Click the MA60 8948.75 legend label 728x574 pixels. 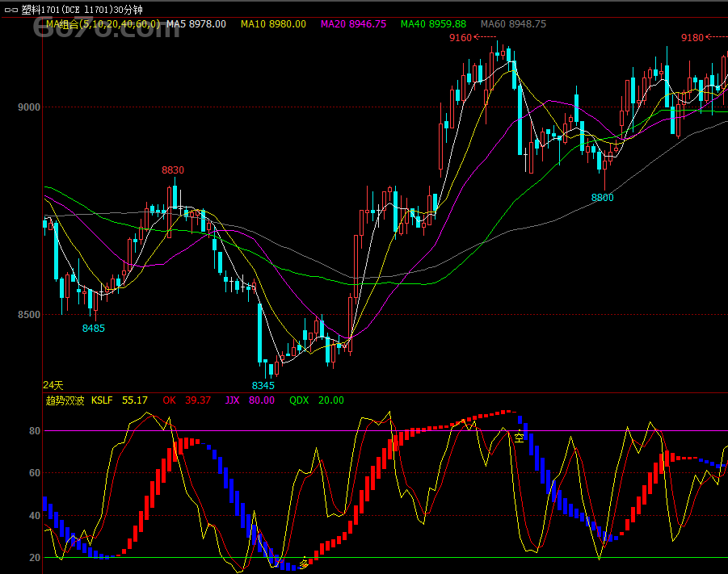coord(513,24)
